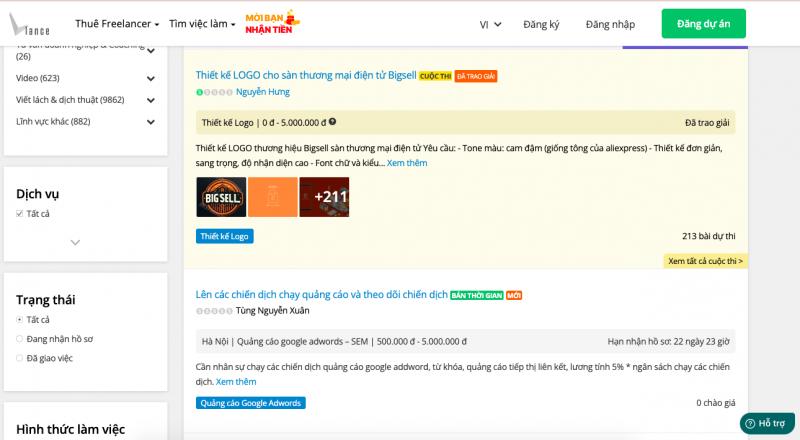Expand the Video (623) category
This screenshot has width=800, height=440.
151,79
